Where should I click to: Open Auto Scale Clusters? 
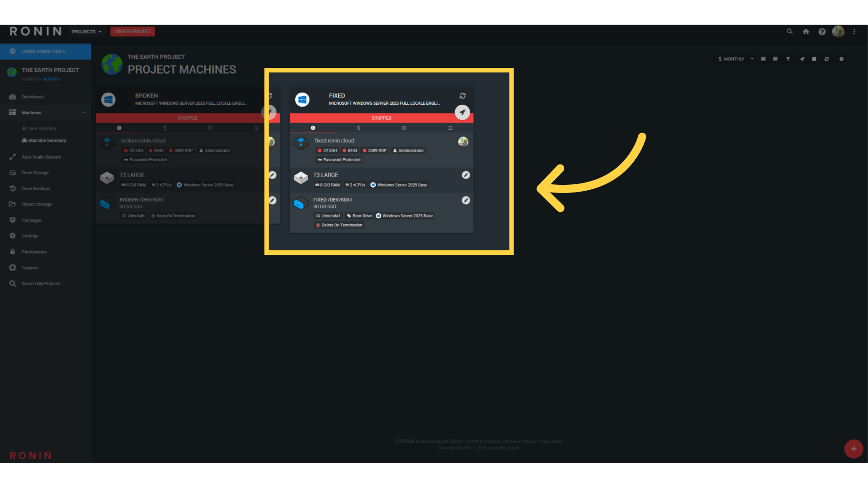tap(41, 157)
